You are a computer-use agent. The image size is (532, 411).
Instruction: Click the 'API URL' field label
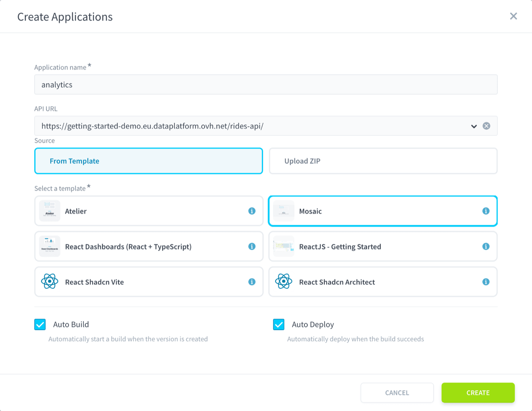point(46,109)
